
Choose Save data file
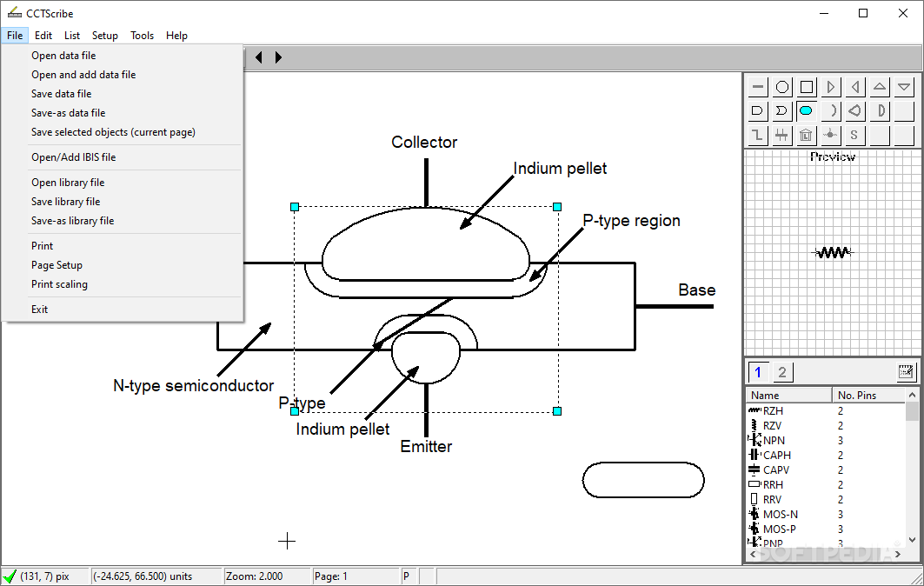(x=123, y=94)
